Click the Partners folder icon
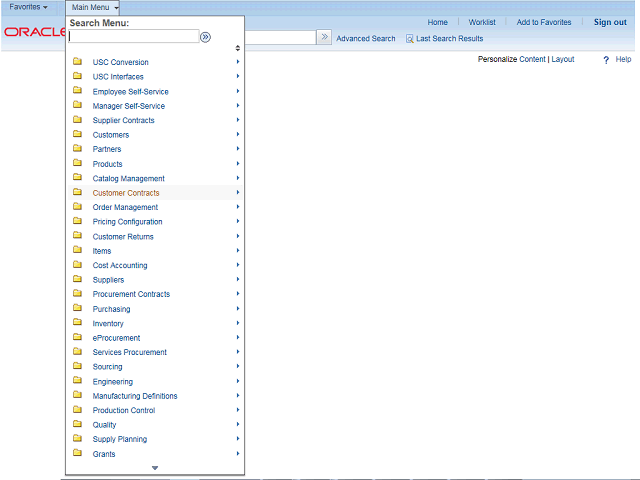Viewport: 640px width, 480px height. tap(77, 149)
